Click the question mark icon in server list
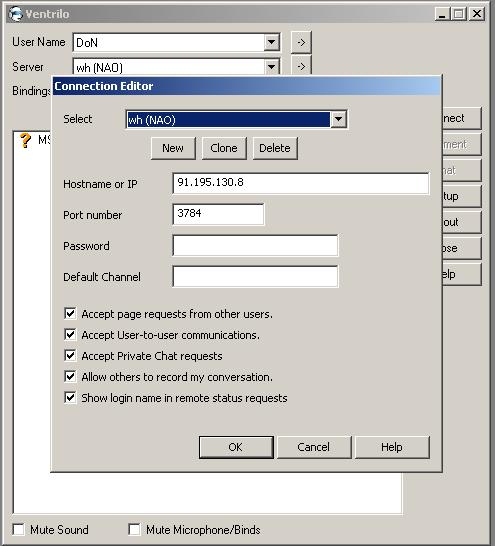Viewport: 495px width, 546px height. pos(25,140)
